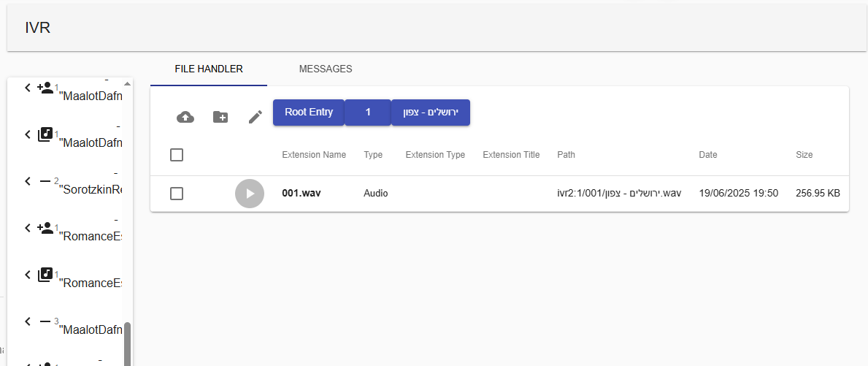
Task: Click music library icon beside second RomanceEs item
Action: point(45,275)
